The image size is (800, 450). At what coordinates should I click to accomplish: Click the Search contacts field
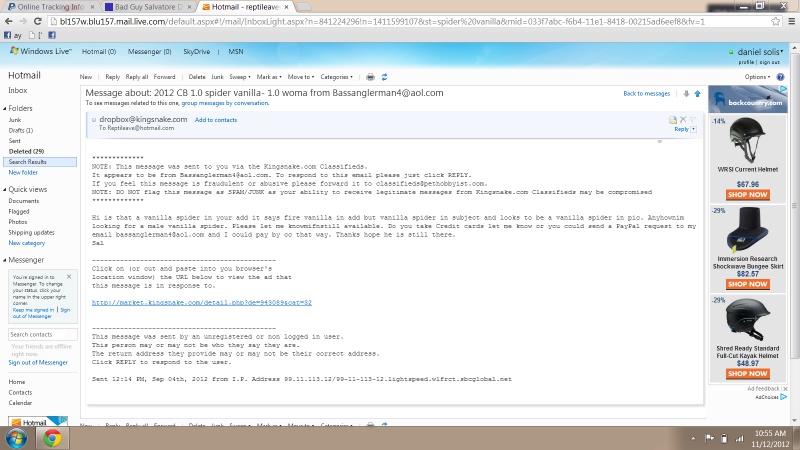pyautogui.click(x=43, y=335)
